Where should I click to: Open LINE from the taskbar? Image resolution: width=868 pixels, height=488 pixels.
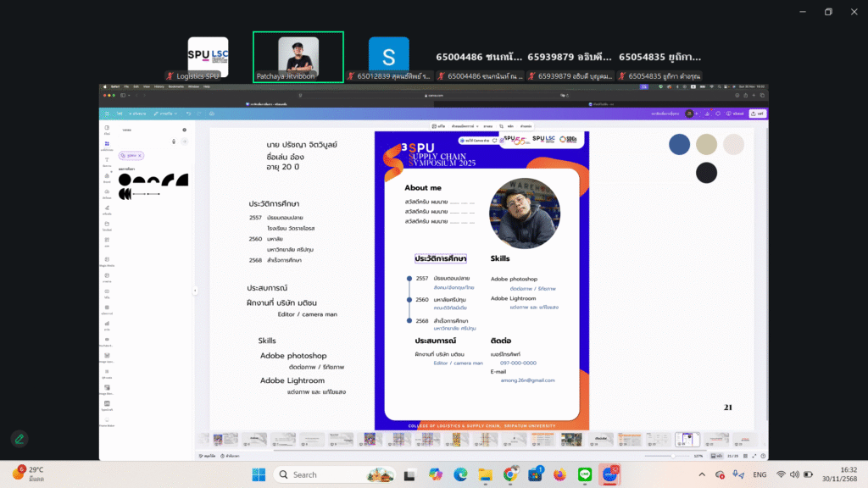(584, 474)
